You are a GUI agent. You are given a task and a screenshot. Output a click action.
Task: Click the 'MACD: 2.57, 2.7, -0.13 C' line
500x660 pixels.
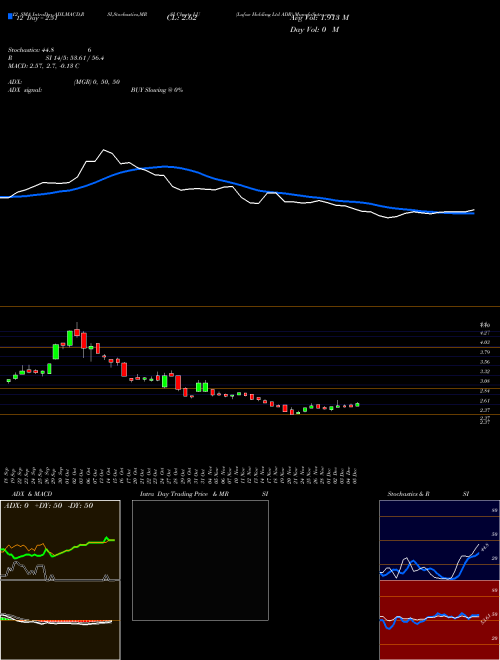coord(44,66)
